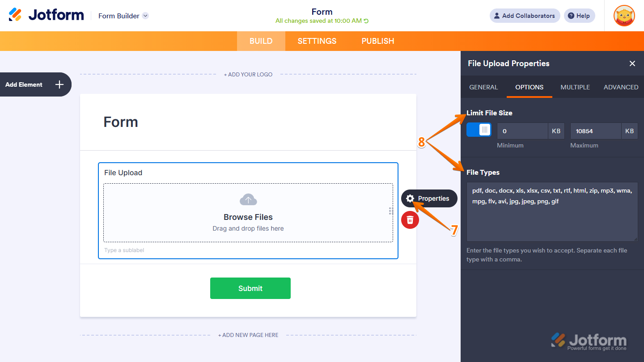
Task: Open the Advanced tab
Action: (621, 87)
